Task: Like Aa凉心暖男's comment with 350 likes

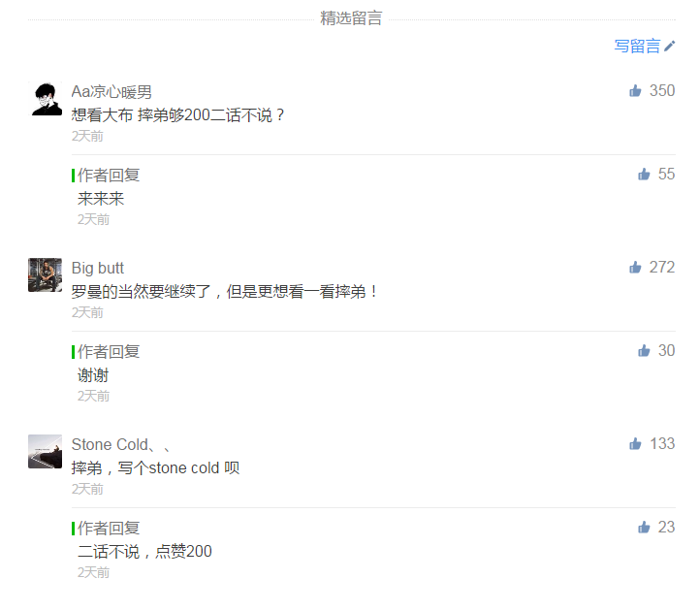Action: click(x=635, y=91)
